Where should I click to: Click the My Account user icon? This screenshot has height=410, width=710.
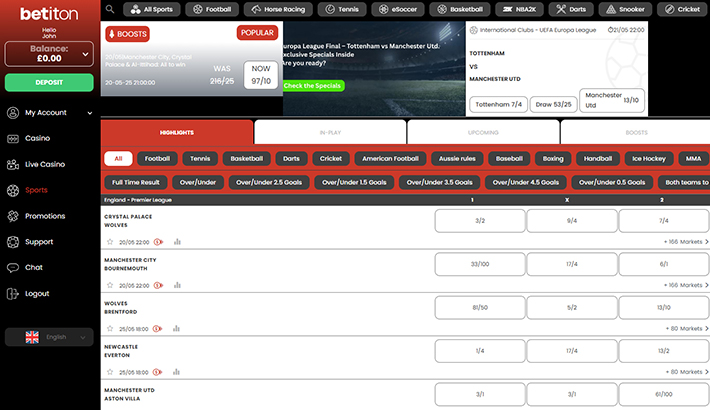tap(13, 113)
